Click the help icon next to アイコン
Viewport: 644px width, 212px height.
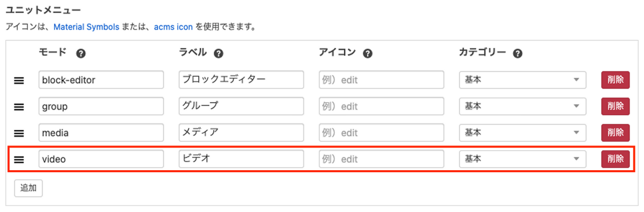(x=368, y=53)
